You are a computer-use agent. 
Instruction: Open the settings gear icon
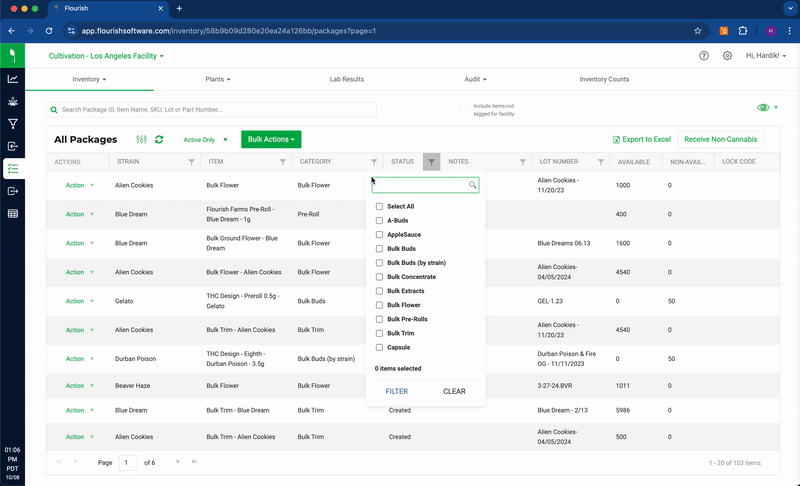pyautogui.click(x=727, y=56)
